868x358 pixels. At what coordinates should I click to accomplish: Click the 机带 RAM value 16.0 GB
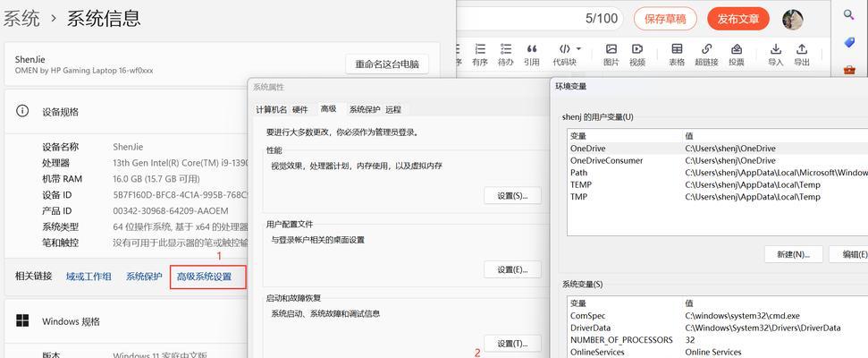[x=156, y=179]
